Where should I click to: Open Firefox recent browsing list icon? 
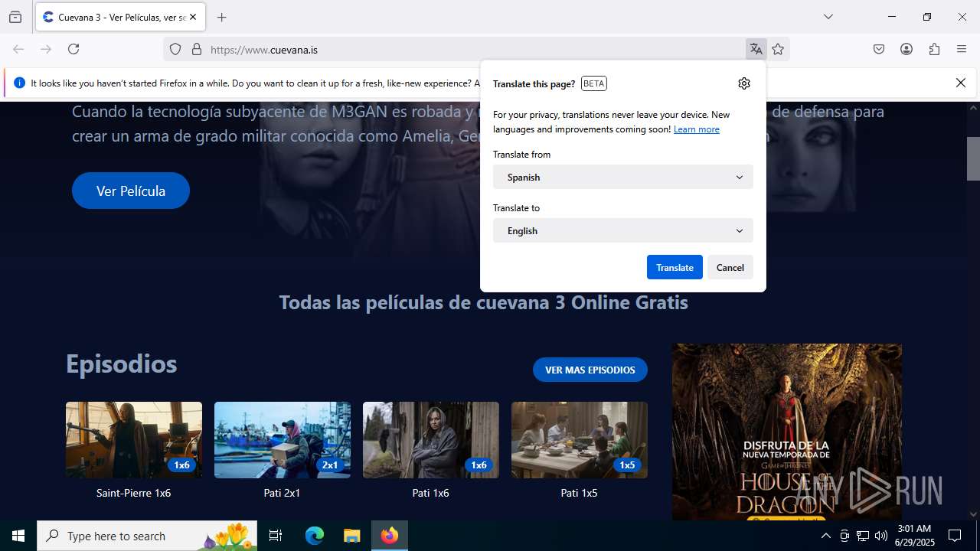pos(15,17)
